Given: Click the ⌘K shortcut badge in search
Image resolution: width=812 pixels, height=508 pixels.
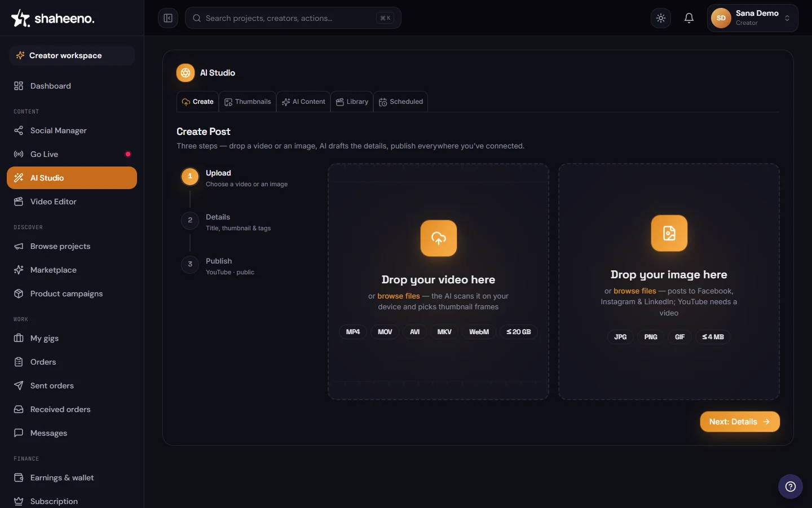Looking at the screenshot, I should (x=385, y=18).
